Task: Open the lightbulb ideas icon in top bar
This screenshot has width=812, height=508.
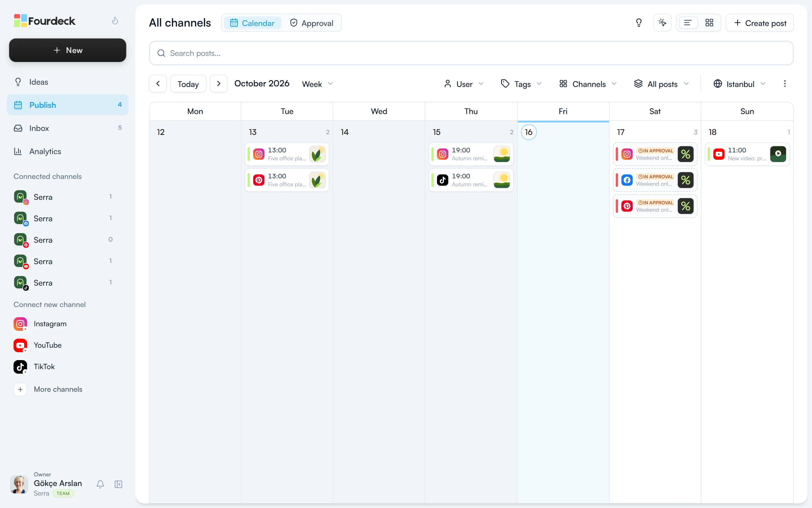Action: (x=639, y=23)
